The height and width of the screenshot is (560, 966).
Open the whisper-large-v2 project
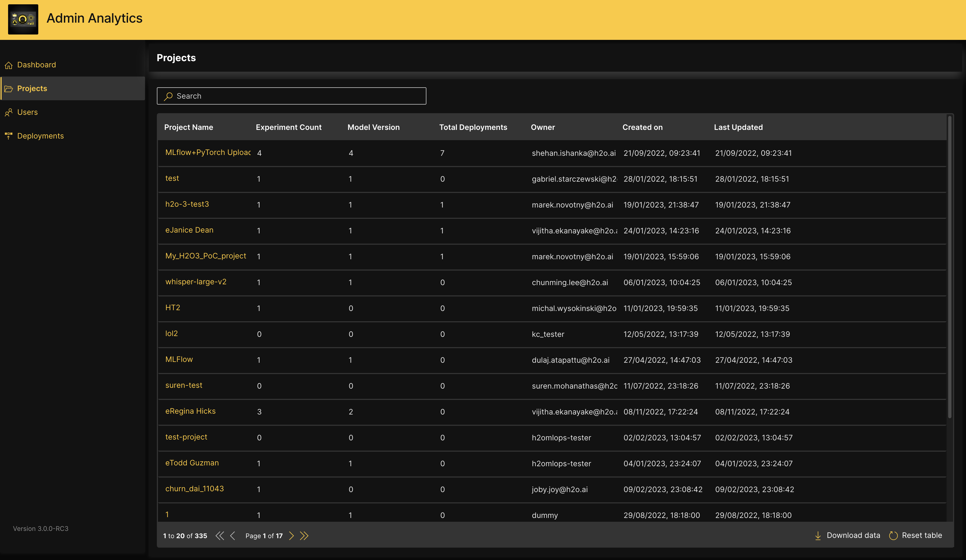196,281
